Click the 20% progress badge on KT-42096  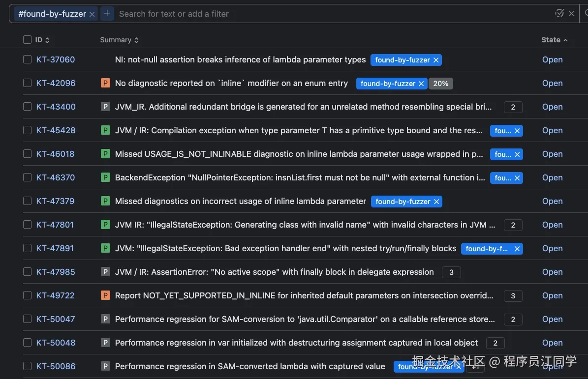(441, 84)
